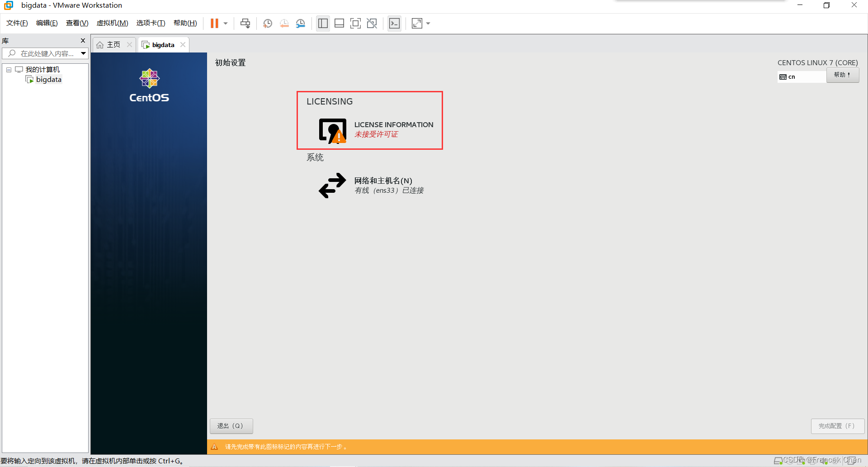The width and height of the screenshot is (868, 467).
Task: Suspend the virtual machine with the pause icon
Action: point(214,23)
